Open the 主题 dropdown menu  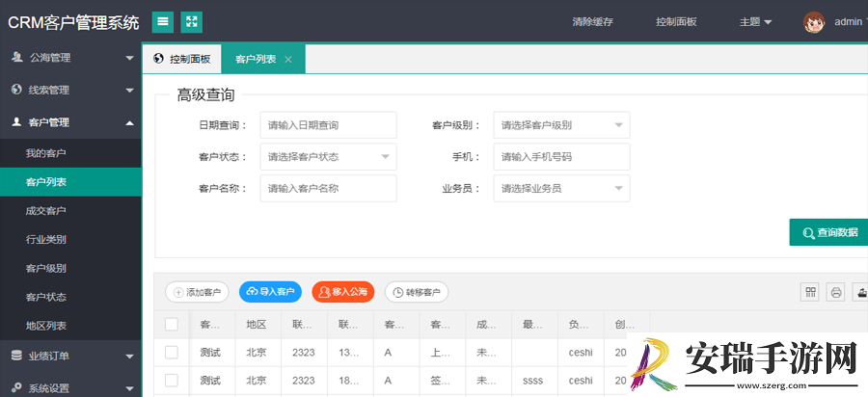755,22
